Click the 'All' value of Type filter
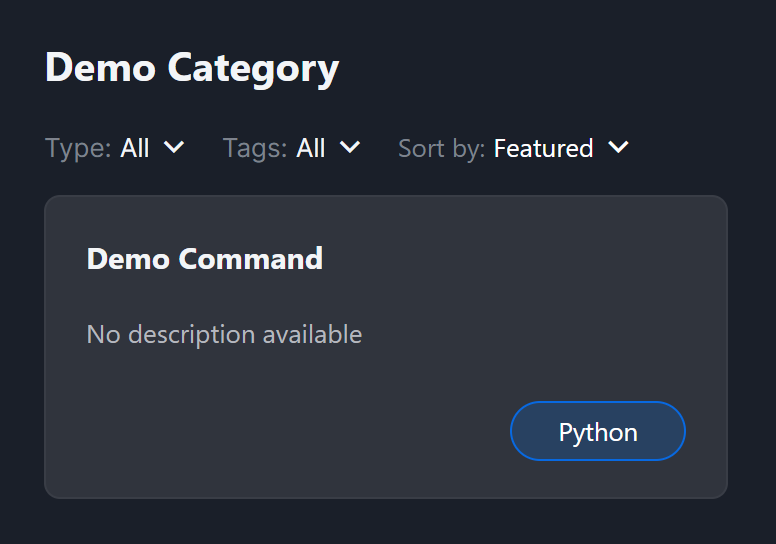This screenshot has width=776, height=544. pyautogui.click(x=135, y=148)
